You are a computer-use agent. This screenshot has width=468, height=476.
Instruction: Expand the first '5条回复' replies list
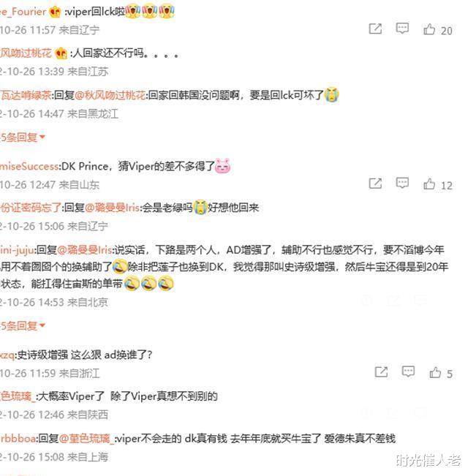point(23,137)
